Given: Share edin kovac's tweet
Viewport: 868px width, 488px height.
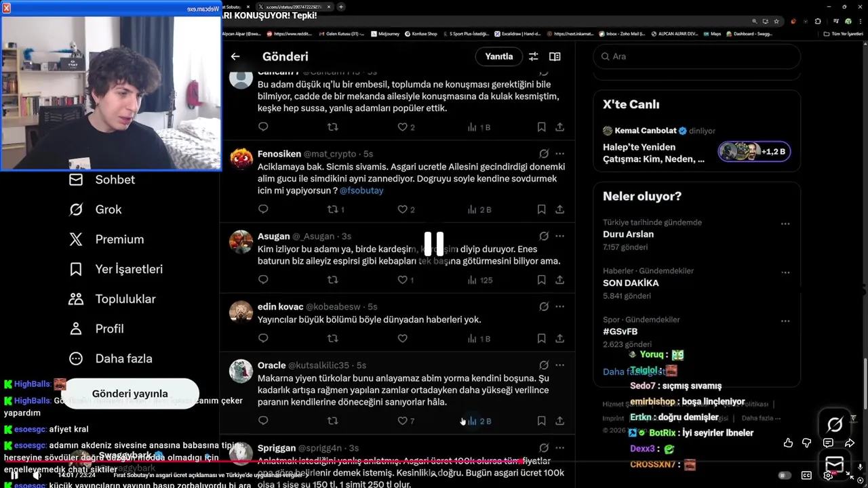Looking at the screenshot, I should pyautogui.click(x=559, y=338).
